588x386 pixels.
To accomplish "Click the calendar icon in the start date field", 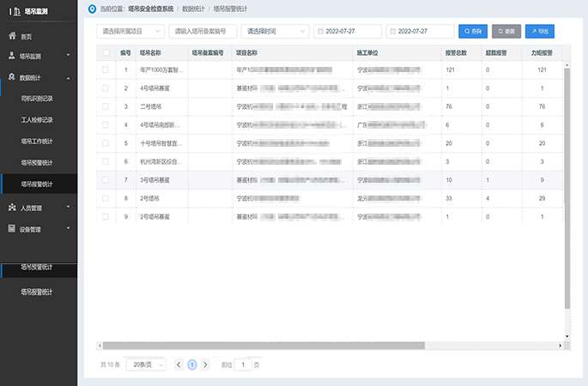I will 321,31.
